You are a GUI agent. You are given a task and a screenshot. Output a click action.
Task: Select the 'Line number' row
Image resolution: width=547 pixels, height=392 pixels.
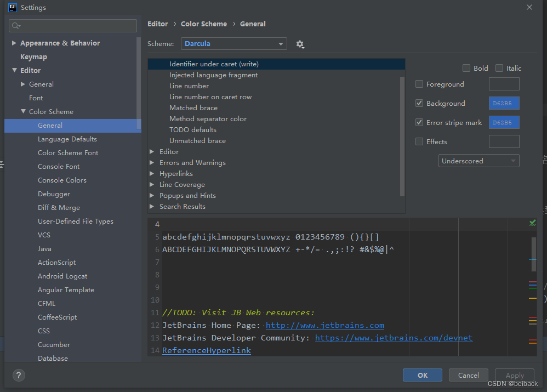(x=276, y=86)
